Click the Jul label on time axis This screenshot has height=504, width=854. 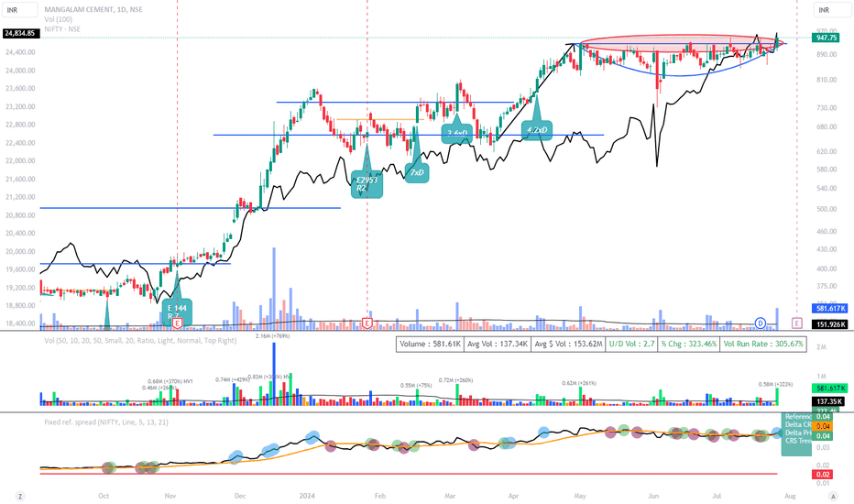tap(717, 496)
